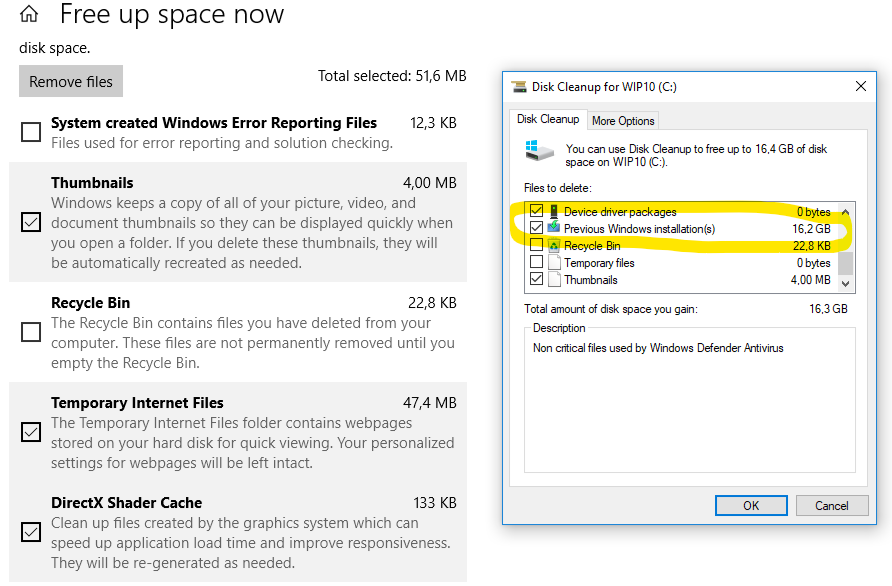Uncheck Thumbnails in Disk Cleanup dialog
This screenshot has width=892, height=586.
[x=536, y=279]
